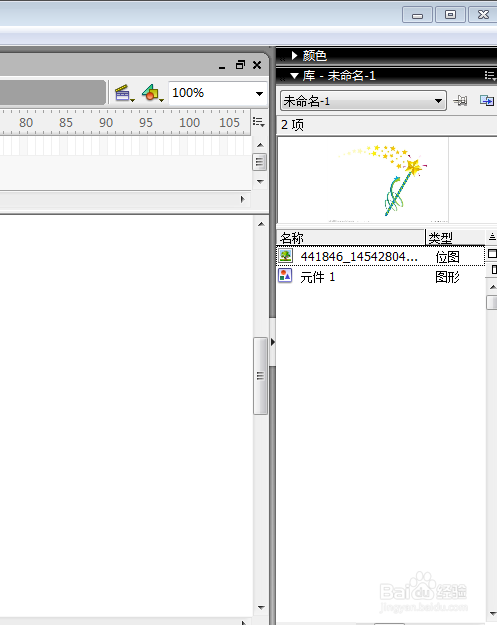Toggle library sort order triangle button
This screenshot has width=497, height=625.
point(492,237)
